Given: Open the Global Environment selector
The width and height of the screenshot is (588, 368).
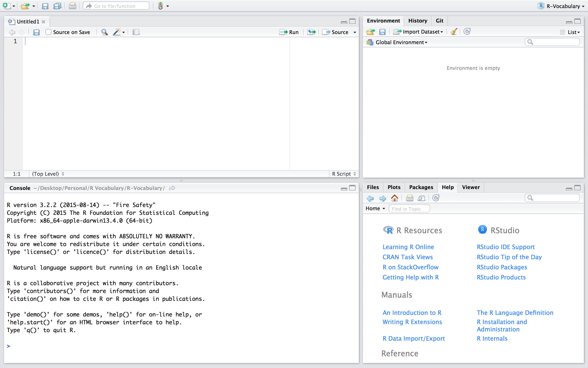Looking at the screenshot, I should point(397,42).
